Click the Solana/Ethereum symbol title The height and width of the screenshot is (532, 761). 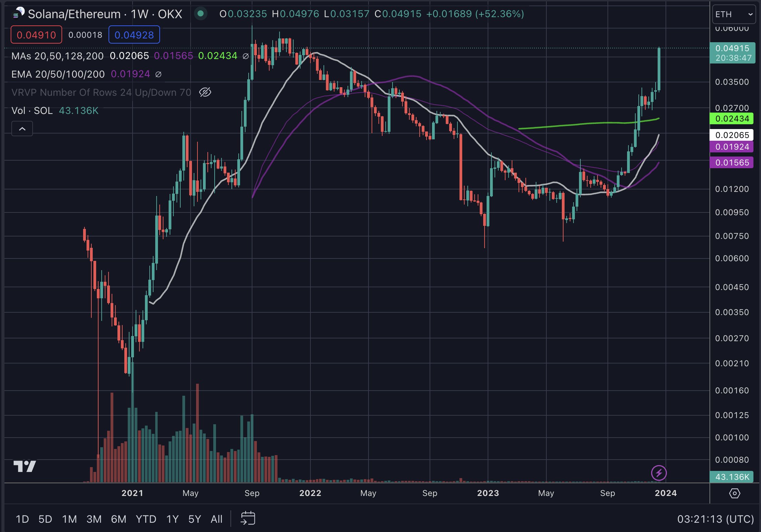click(x=74, y=14)
